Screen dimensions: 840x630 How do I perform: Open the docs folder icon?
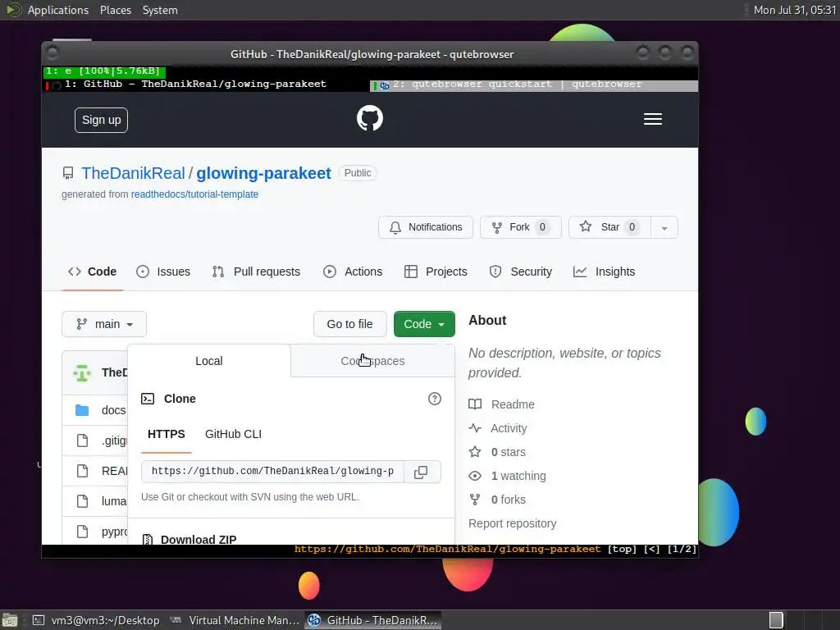click(x=82, y=410)
